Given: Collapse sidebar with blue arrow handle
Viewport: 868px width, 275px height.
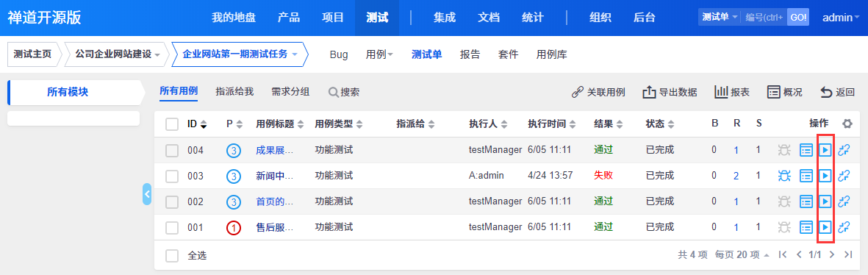Looking at the screenshot, I should 147,193.
